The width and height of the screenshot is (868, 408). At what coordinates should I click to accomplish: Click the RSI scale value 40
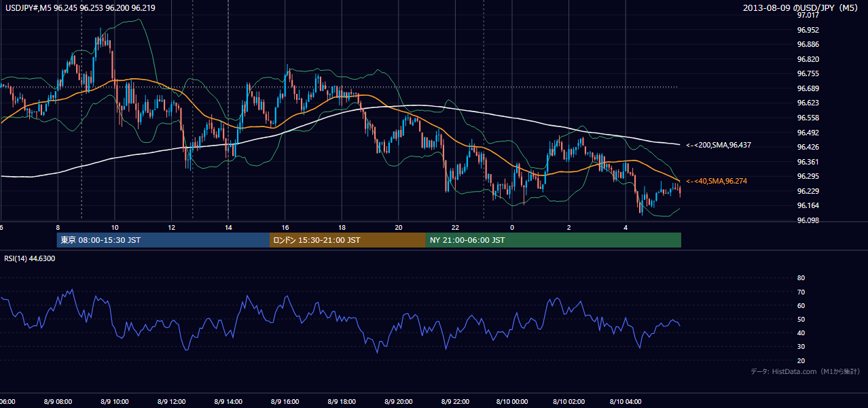pos(801,333)
